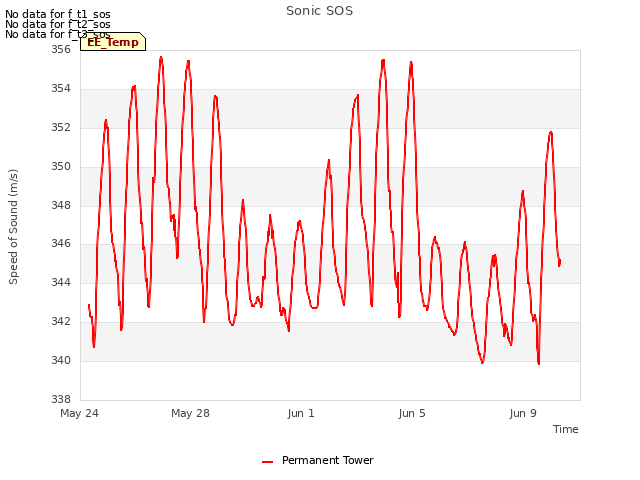Click the 'Sonic SOS' chart title
Image resolution: width=640 pixels, height=480 pixels.
pos(319,11)
